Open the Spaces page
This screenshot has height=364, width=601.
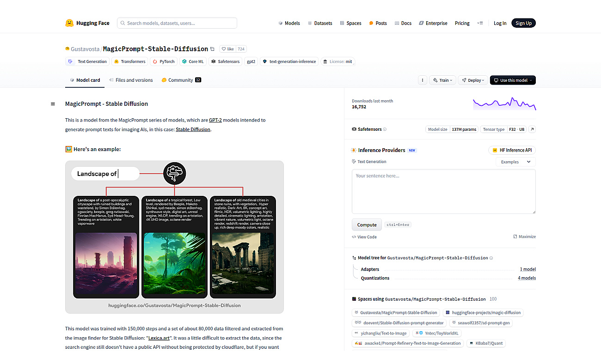pos(350,23)
